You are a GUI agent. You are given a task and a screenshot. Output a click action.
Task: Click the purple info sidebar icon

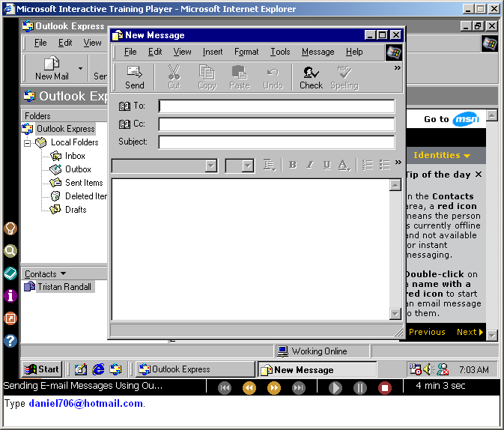10,296
